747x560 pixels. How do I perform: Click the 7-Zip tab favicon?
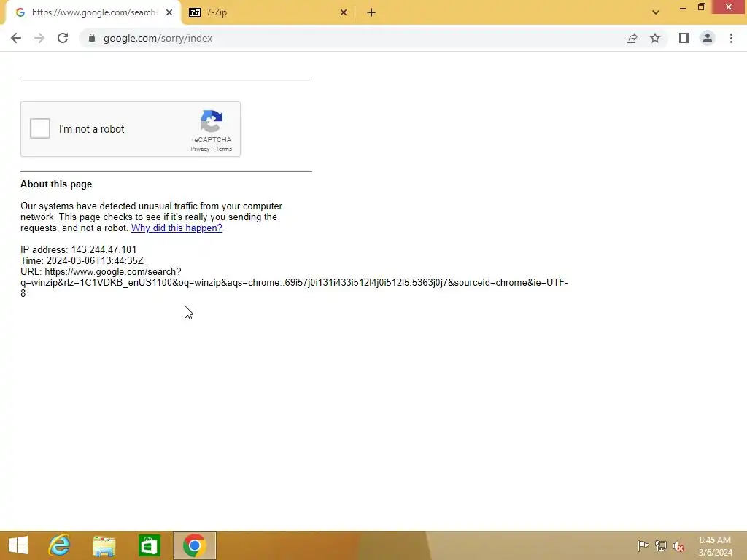coord(195,12)
